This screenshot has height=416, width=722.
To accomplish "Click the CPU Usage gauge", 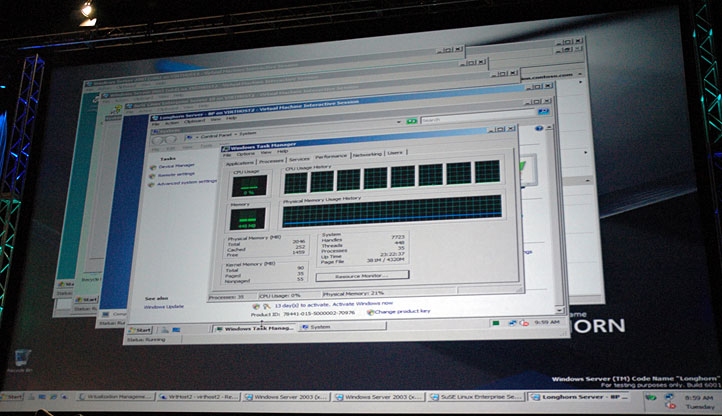I will (x=248, y=186).
